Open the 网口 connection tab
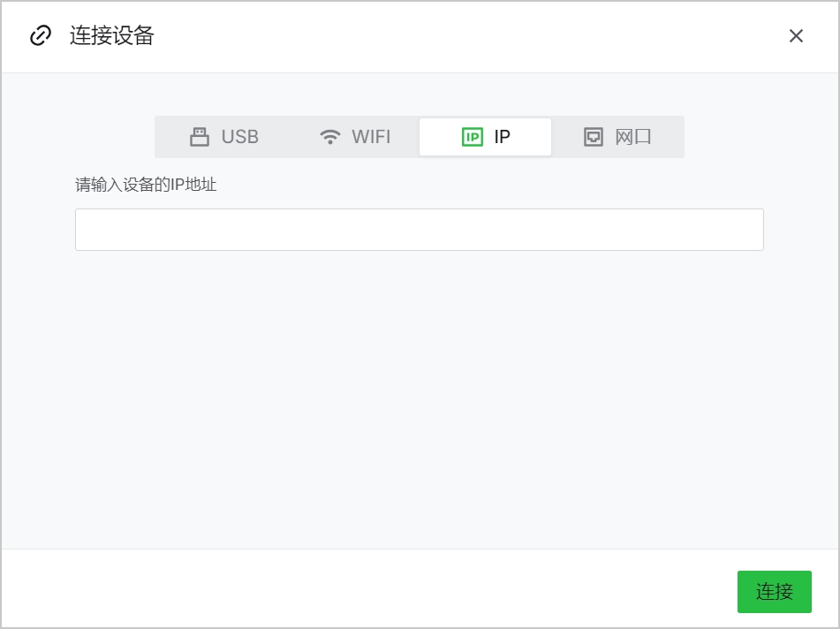Screen dimensions: 840x629 pos(617,137)
